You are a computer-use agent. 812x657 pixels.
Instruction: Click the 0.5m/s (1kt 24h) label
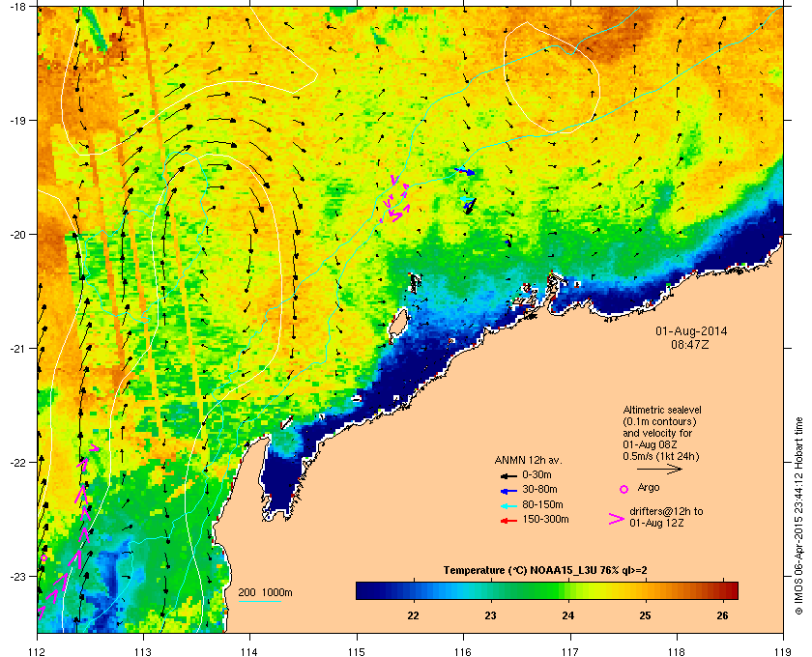pos(661,457)
